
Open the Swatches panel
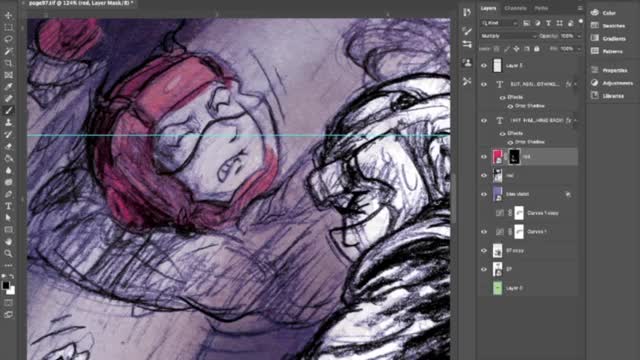(x=608, y=26)
